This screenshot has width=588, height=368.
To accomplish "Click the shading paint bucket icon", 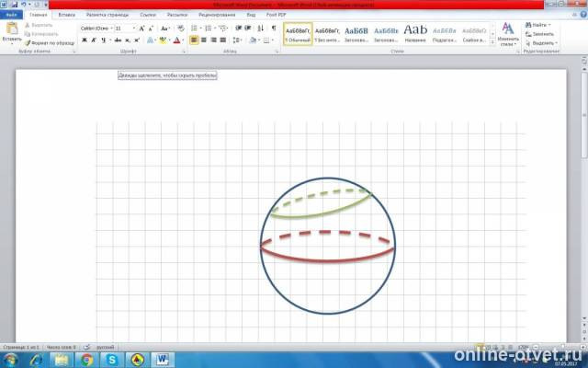I will pos(253,40).
